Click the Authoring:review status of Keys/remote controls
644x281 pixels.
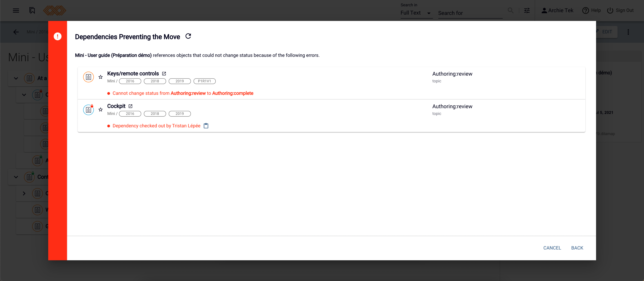452,74
